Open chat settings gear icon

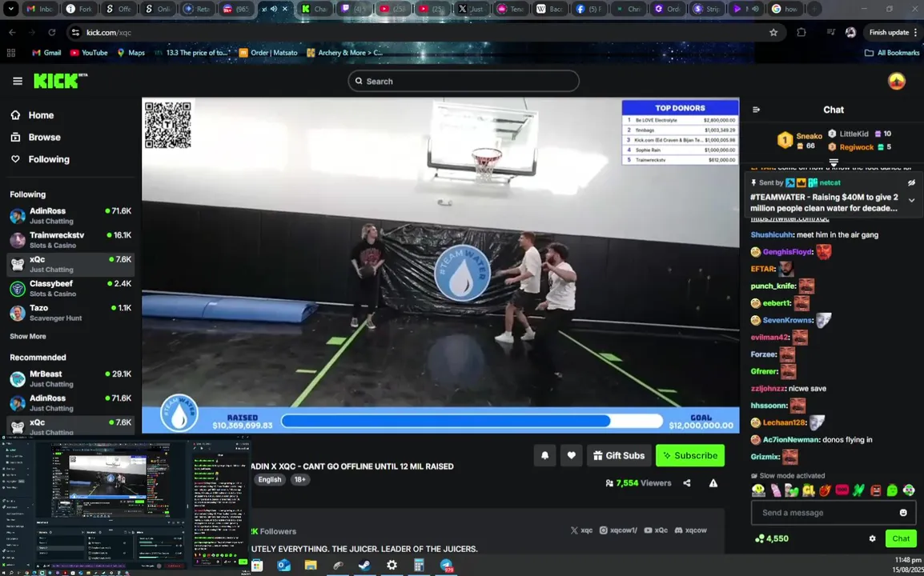pyautogui.click(x=872, y=538)
